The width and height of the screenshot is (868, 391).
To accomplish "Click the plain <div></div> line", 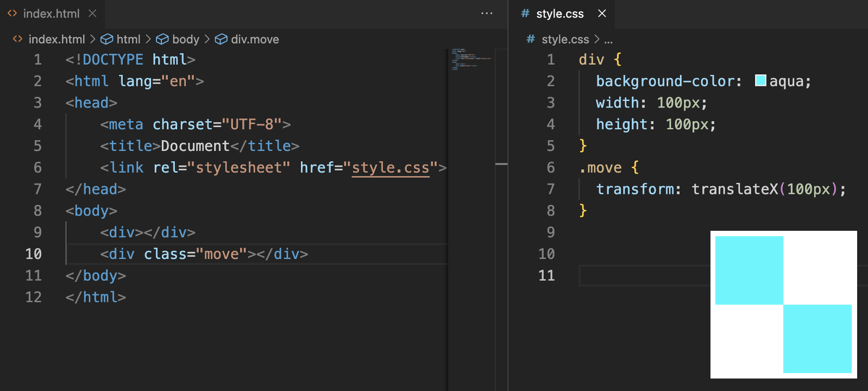I will click(x=148, y=232).
